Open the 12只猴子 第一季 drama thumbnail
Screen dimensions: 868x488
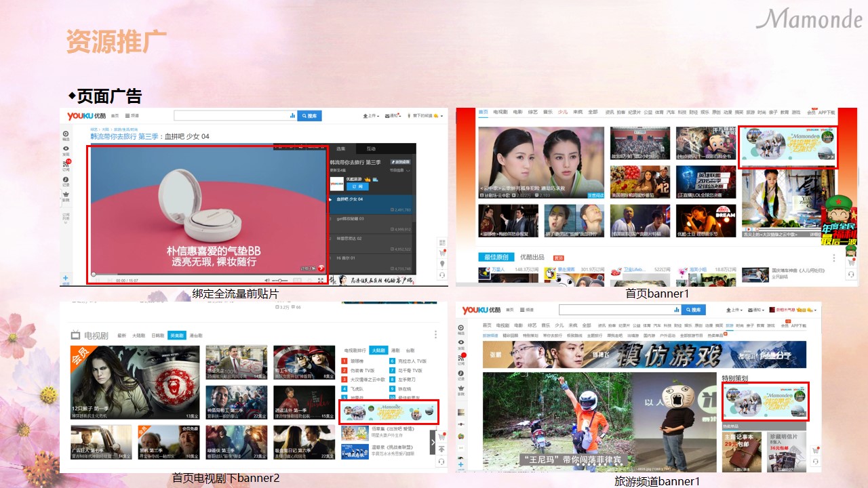coord(135,383)
